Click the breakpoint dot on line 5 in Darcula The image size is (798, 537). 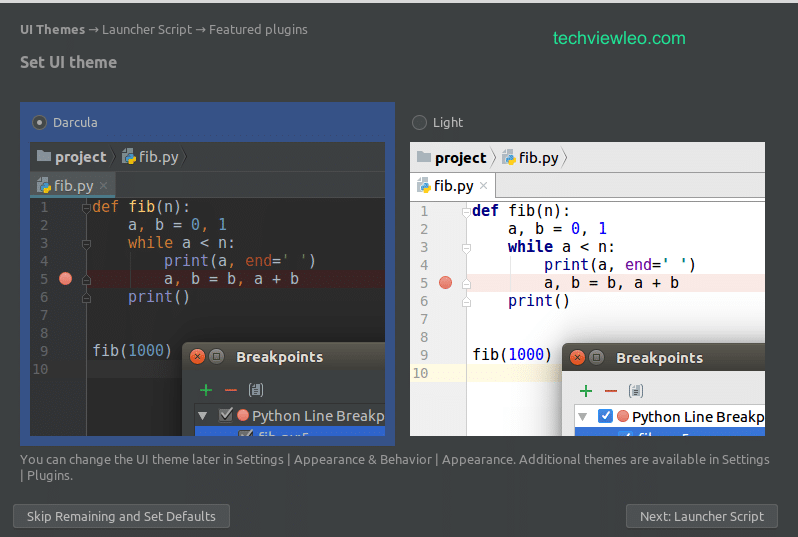click(x=65, y=278)
